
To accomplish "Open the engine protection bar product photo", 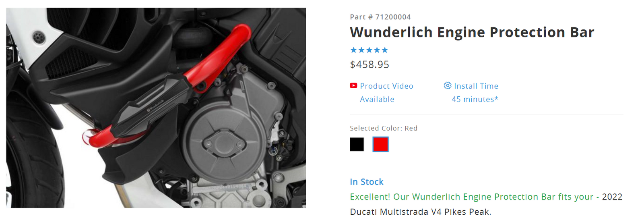I will click(156, 108).
